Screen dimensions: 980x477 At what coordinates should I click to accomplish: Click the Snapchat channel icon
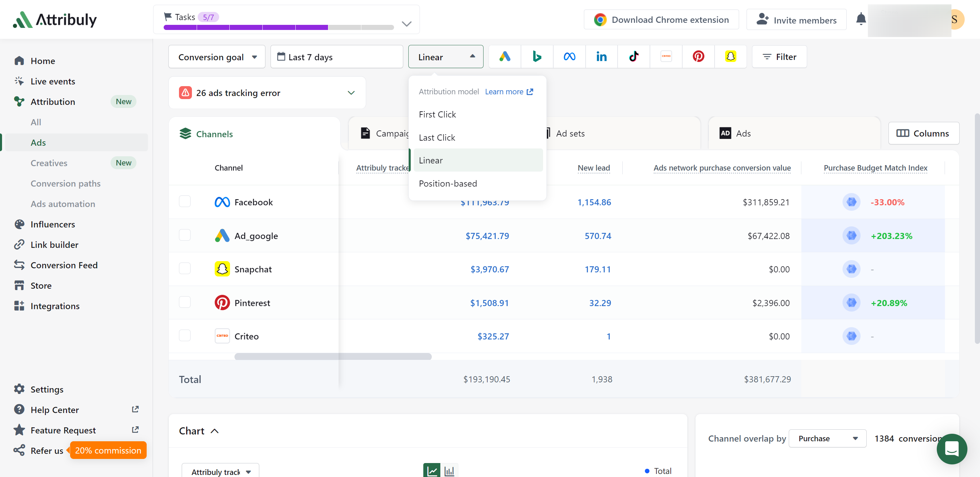[223, 269]
